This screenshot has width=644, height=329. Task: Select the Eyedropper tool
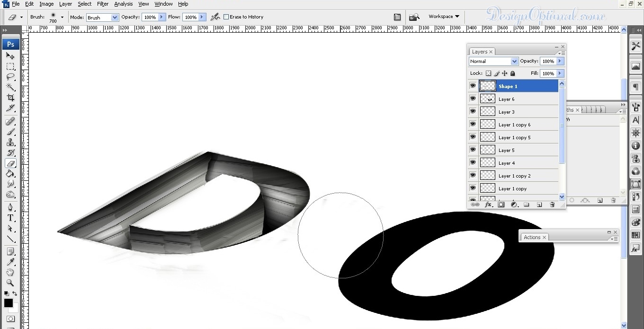pyautogui.click(x=10, y=262)
